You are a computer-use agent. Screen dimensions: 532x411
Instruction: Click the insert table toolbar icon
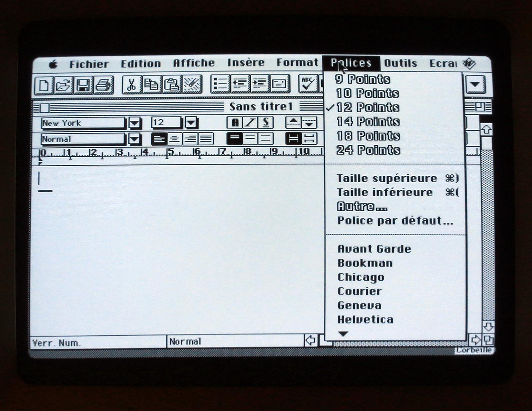pyautogui.click(x=280, y=84)
